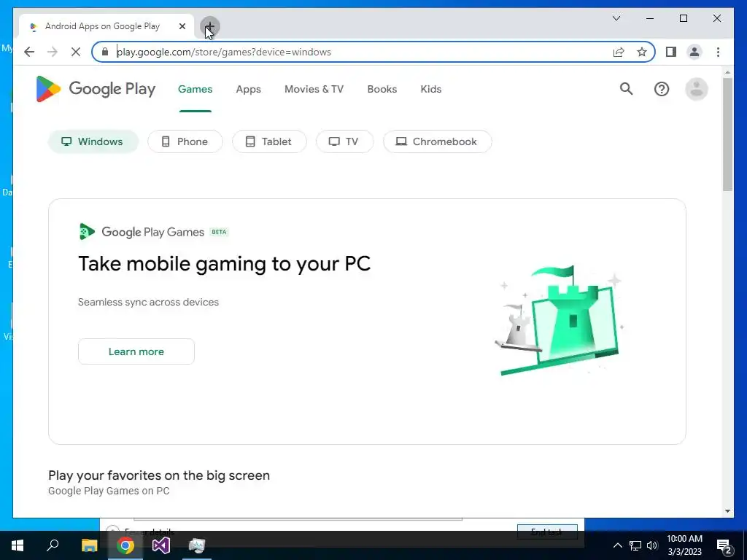Open File Explorer from taskbar

point(89,545)
